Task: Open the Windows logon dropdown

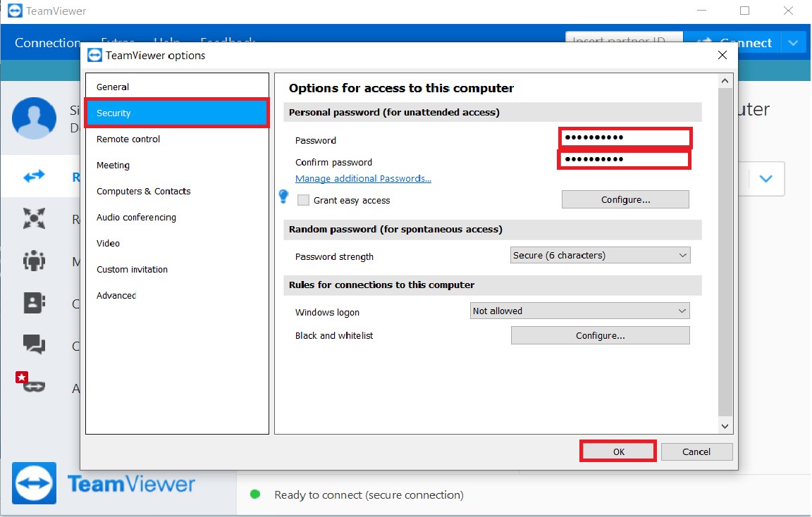Action: pos(579,311)
